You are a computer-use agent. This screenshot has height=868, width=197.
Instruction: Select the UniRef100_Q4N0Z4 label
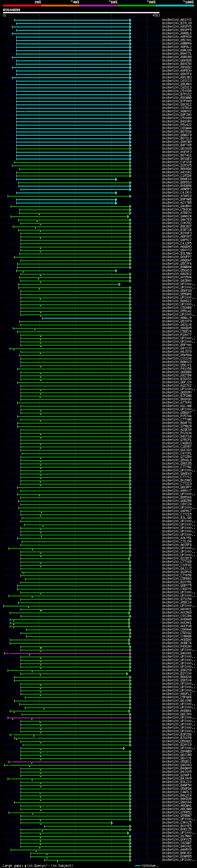(x=177, y=216)
